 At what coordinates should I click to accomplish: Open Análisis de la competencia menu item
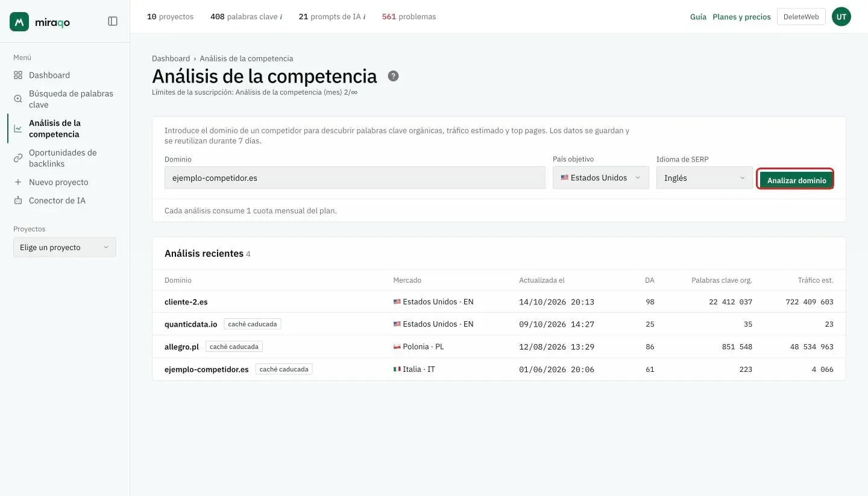pyautogui.click(x=55, y=128)
